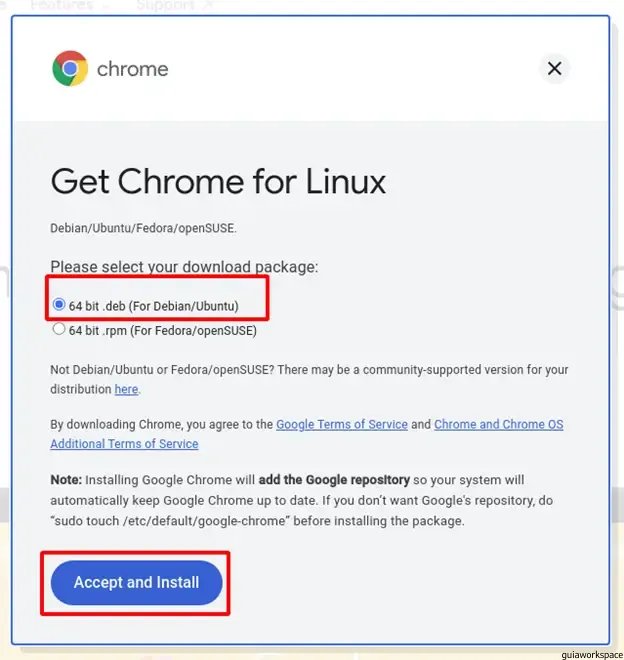Open the faded Support link behind the dialog

(x=175, y=5)
